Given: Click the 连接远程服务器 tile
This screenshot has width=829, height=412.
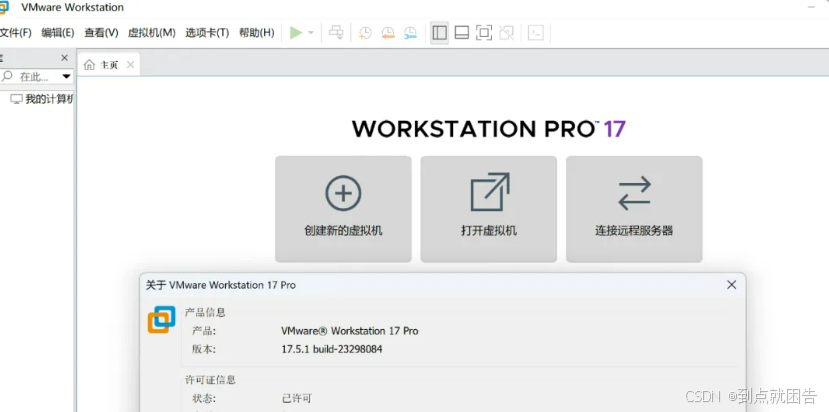Looking at the screenshot, I should pyautogui.click(x=634, y=209).
